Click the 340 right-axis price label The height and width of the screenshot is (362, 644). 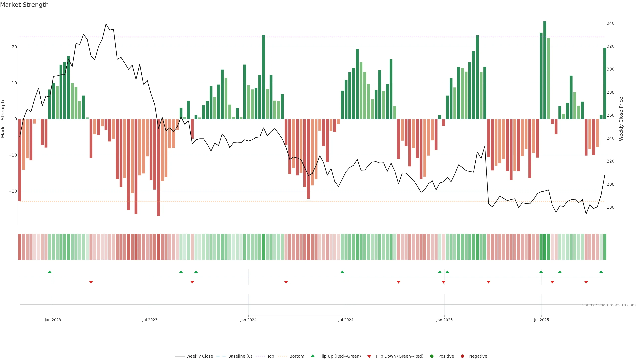pyautogui.click(x=610, y=23)
